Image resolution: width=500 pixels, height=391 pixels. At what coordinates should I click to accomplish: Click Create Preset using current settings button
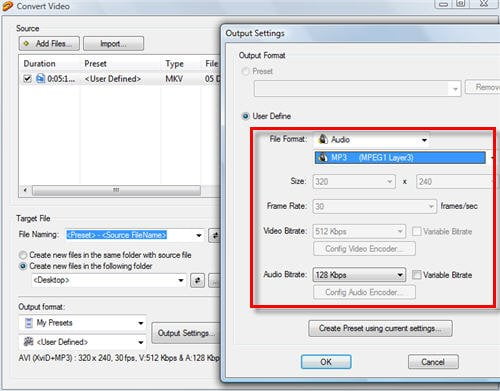[x=380, y=329]
